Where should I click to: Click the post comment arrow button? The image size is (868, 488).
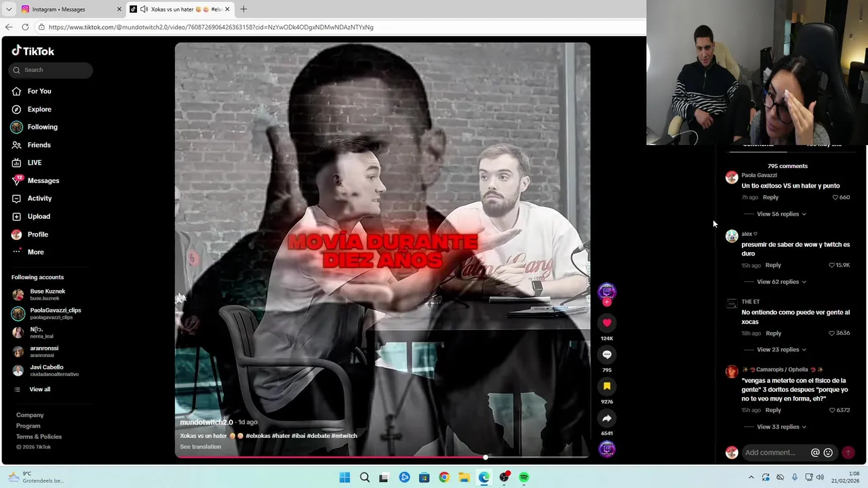pos(848,453)
